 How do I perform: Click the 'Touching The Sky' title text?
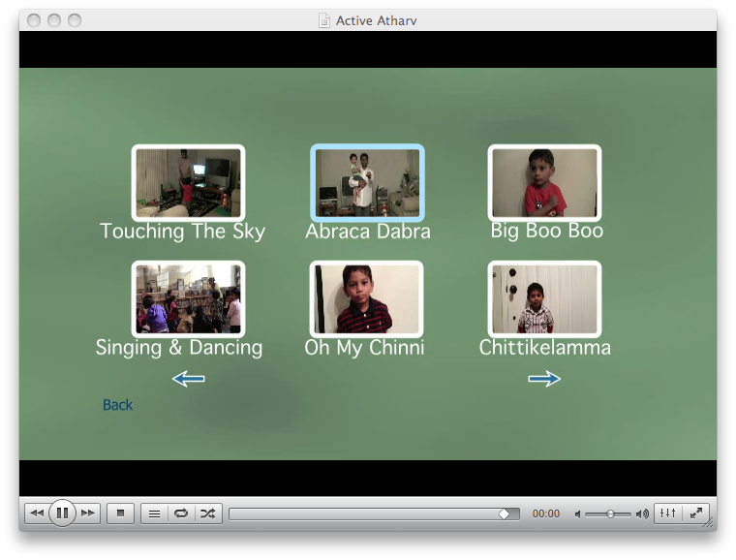183,232
